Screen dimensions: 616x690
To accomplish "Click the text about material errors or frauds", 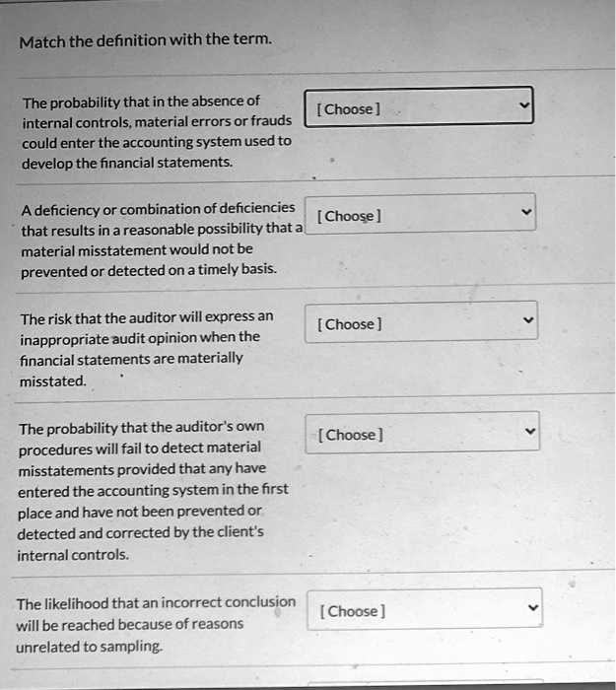I will 157,132.
